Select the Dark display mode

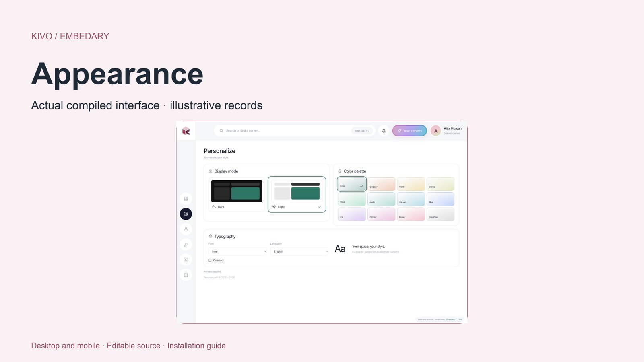237,195
